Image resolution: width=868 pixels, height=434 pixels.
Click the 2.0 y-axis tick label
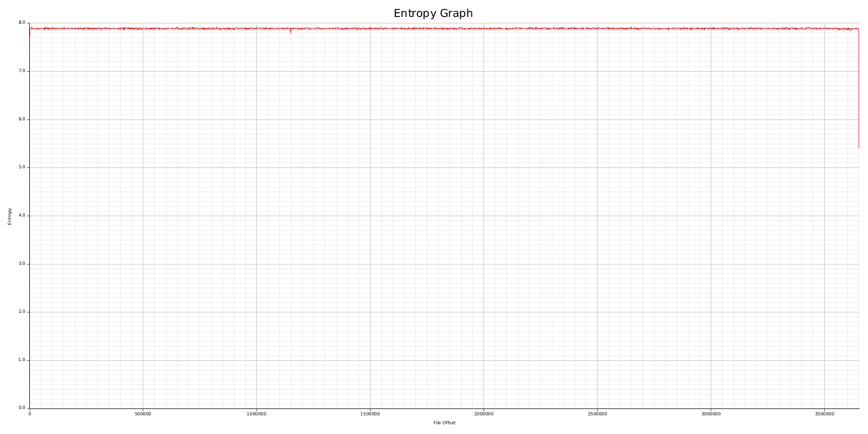tap(22, 312)
